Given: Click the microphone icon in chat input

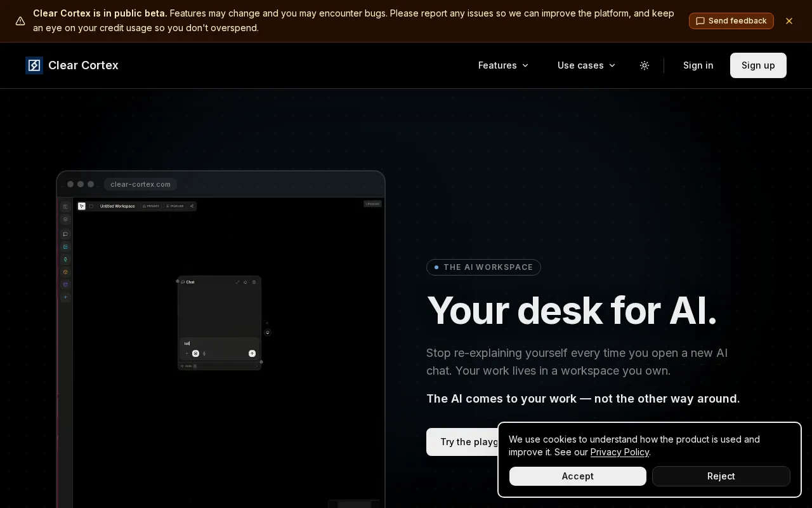Looking at the screenshot, I should point(204,354).
